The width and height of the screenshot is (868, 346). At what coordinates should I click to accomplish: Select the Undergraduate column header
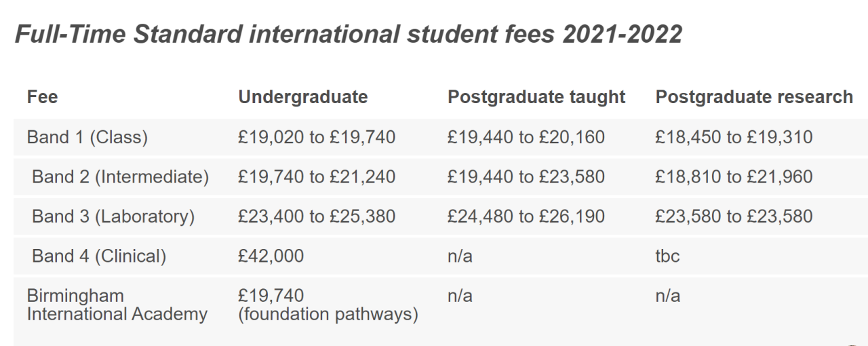click(x=302, y=97)
